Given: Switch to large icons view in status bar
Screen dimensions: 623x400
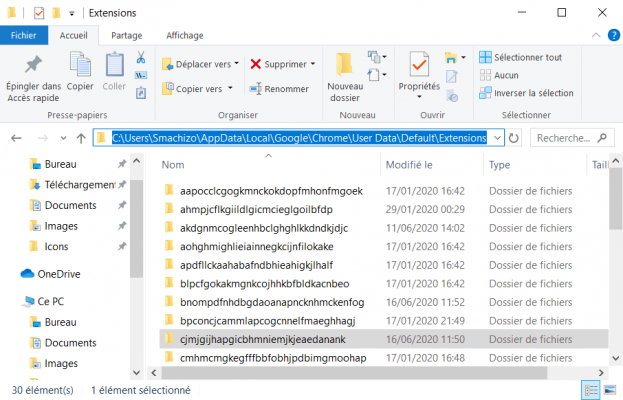Looking at the screenshot, I should [x=610, y=390].
